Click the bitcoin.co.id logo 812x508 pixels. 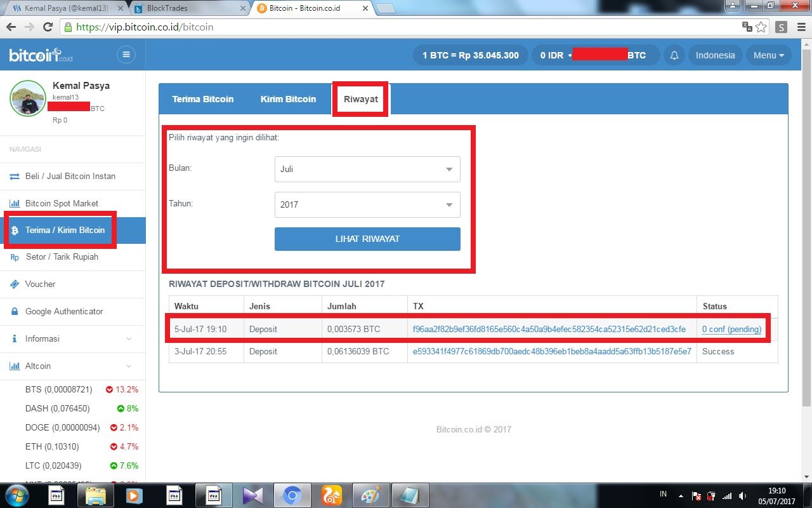coord(41,55)
